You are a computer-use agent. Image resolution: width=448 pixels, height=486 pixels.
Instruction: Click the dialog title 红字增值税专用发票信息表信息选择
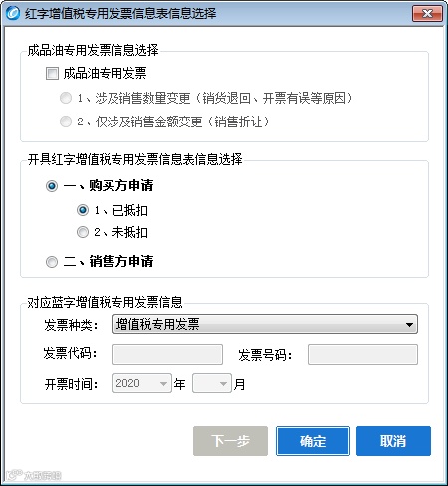(x=120, y=14)
